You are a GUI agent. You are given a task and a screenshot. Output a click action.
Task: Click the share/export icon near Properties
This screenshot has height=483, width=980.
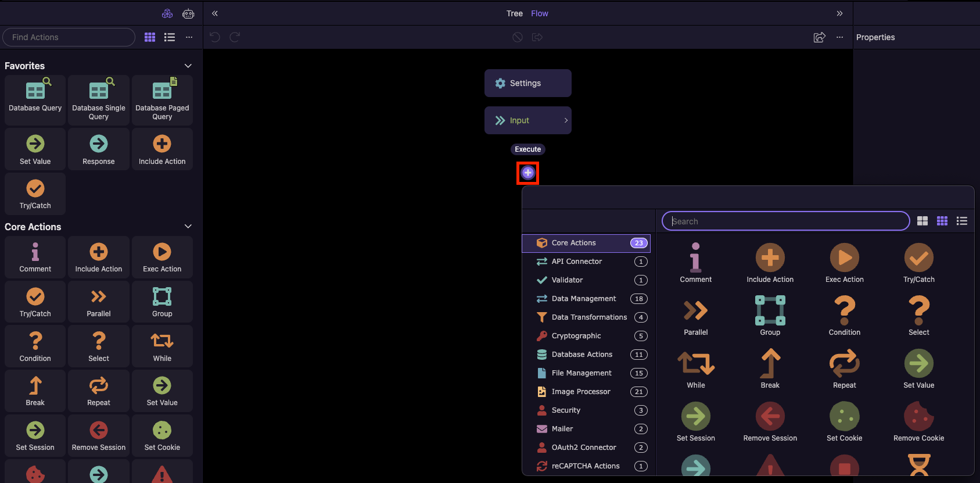(x=819, y=37)
